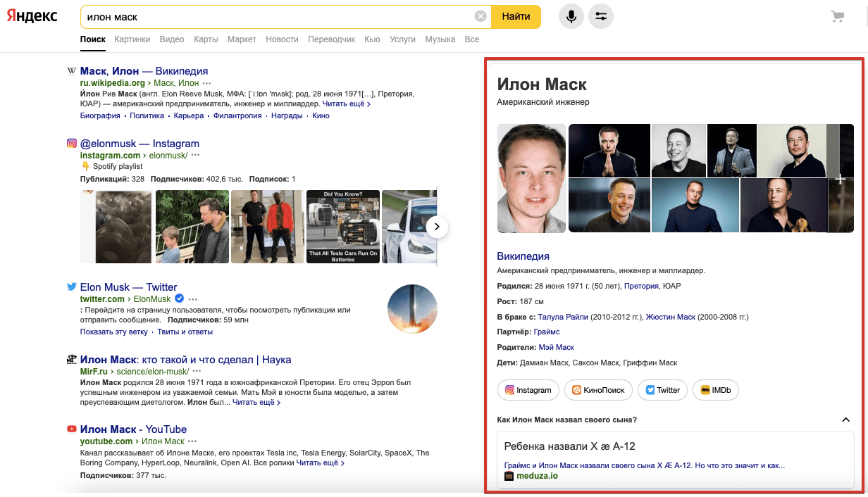Open the round rocket thumbnail in Twitter result

(413, 309)
